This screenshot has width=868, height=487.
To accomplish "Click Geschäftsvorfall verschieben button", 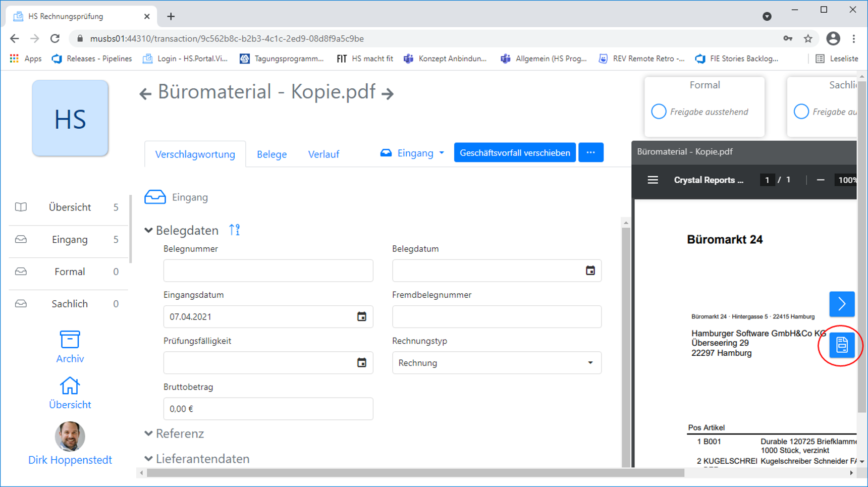I will click(x=514, y=153).
